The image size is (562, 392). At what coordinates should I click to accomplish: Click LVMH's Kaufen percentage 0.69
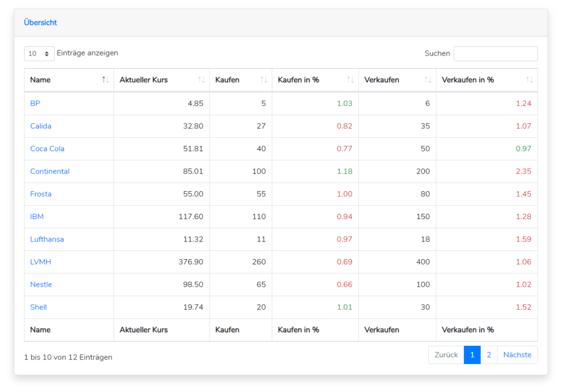(345, 261)
